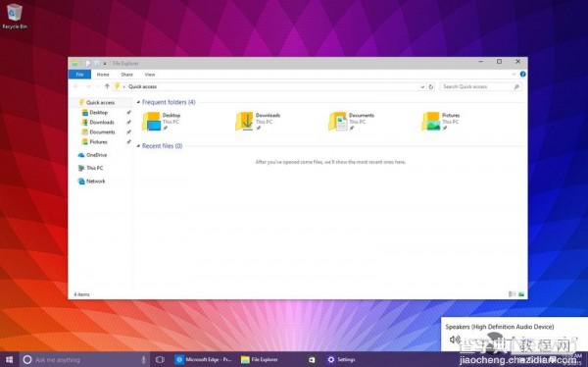This screenshot has height=367, width=588.
Task: Open the Windows Start button
Action: 10,360
